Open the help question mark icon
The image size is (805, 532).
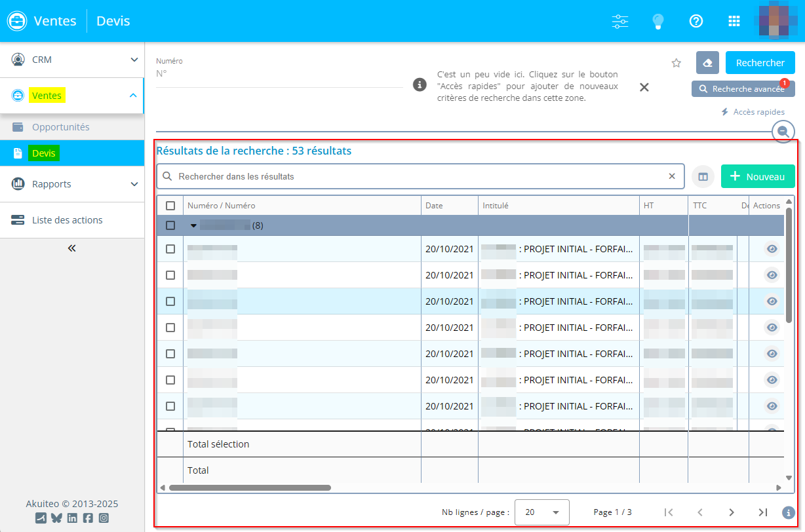click(696, 21)
